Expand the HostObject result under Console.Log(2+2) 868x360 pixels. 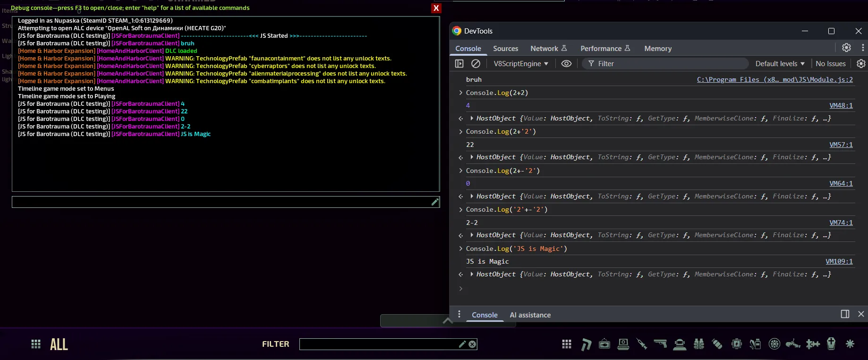[x=472, y=118]
